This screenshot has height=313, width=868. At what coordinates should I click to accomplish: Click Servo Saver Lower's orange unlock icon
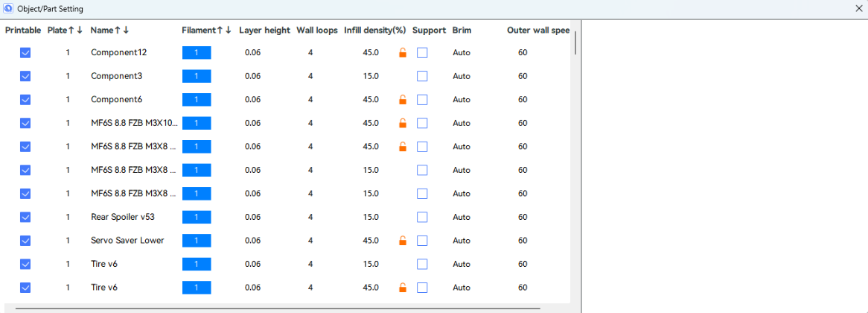click(403, 241)
